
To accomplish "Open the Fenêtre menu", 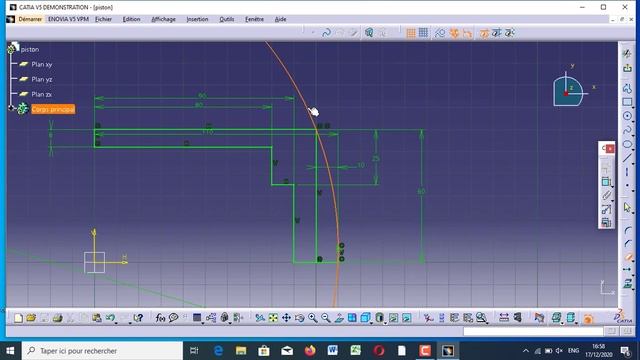I will click(x=254, y=19).
